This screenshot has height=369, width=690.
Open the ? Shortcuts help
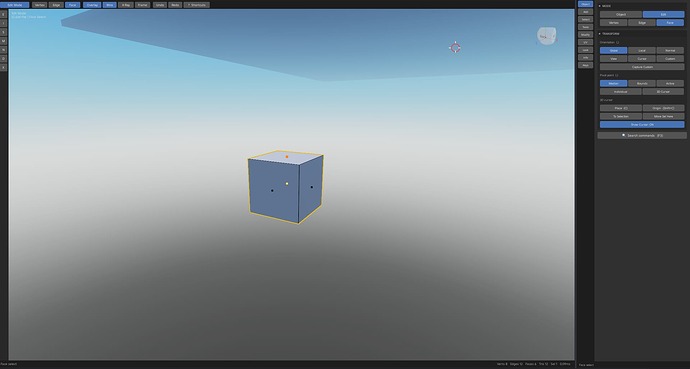[197, 5]
